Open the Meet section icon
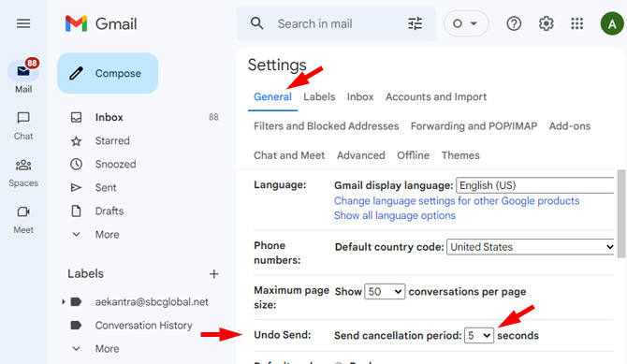 [x=23, y=211]
